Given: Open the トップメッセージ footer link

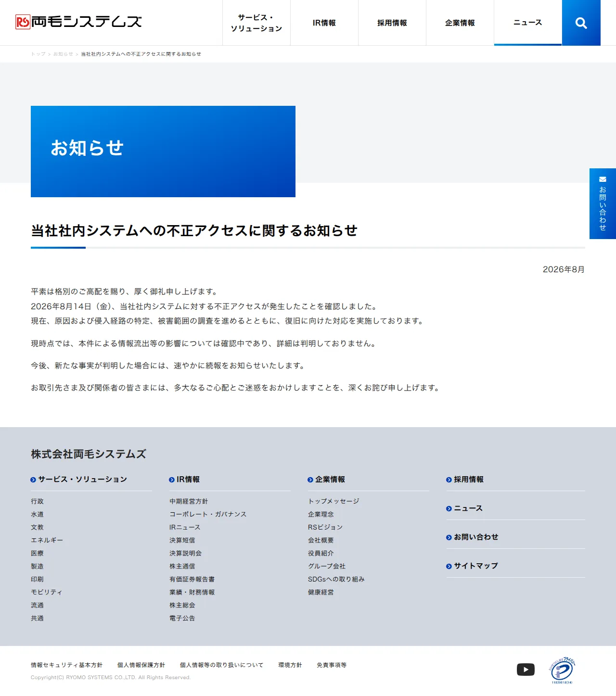Looking at the screenshot, I should pos(334,501).
